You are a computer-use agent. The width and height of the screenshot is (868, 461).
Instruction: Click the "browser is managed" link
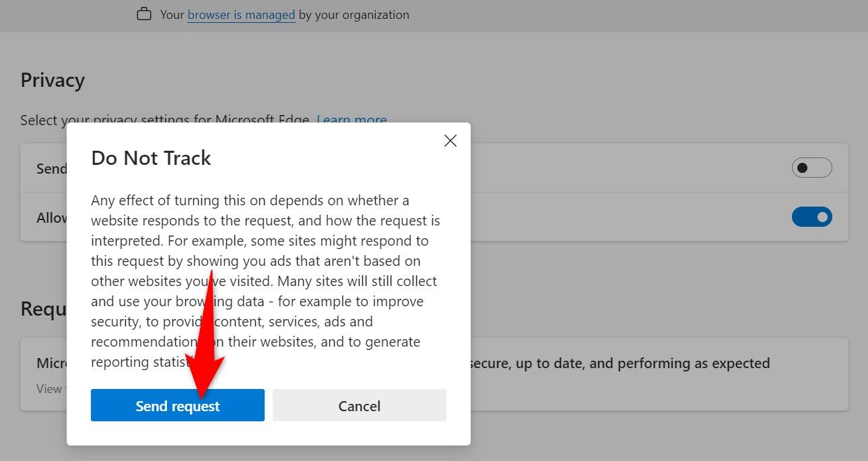pos(241,14)
